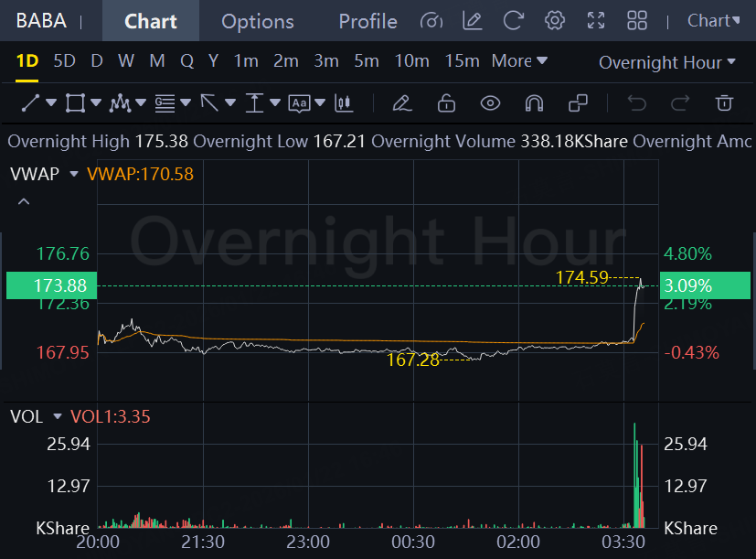Toggle drawing visibility with eye icon
The height and width of the screenshot is (559, 756).
point(490,102)
